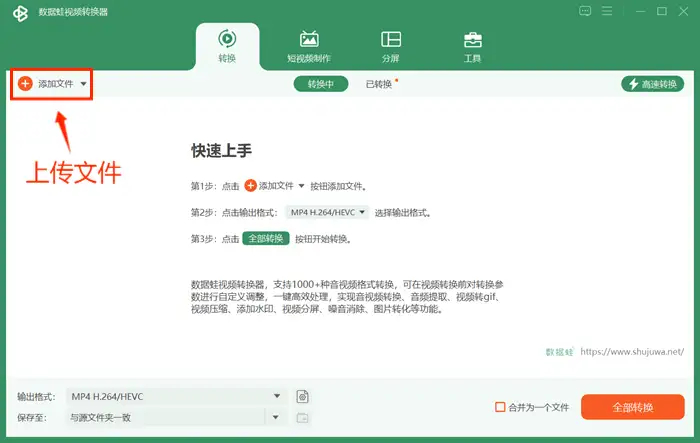Expand the 添加文件 dropdown arrow
700x443 pixels.
pyautogui.click(x=83, y=84)
